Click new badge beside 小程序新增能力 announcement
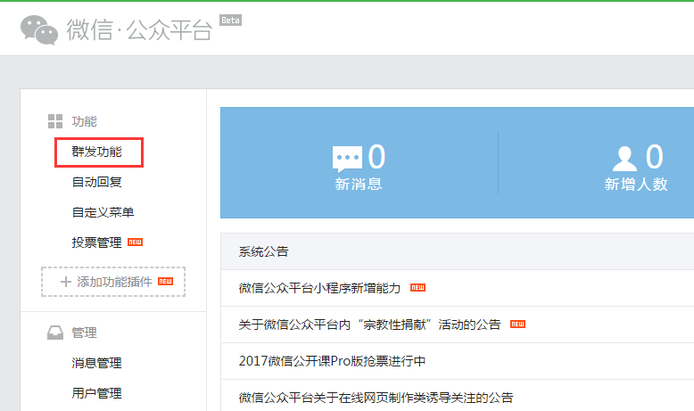Screen dimensions: 694x411 pos(418,288)
